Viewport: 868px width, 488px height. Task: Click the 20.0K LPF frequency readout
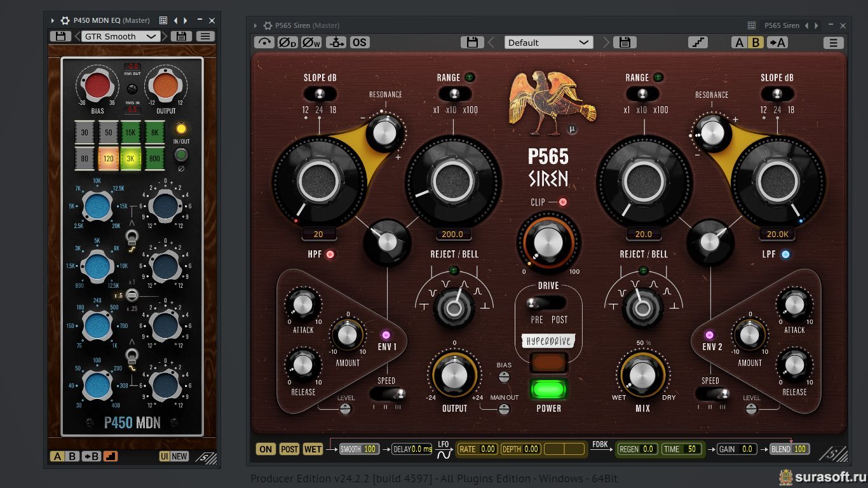click(778, 234)
